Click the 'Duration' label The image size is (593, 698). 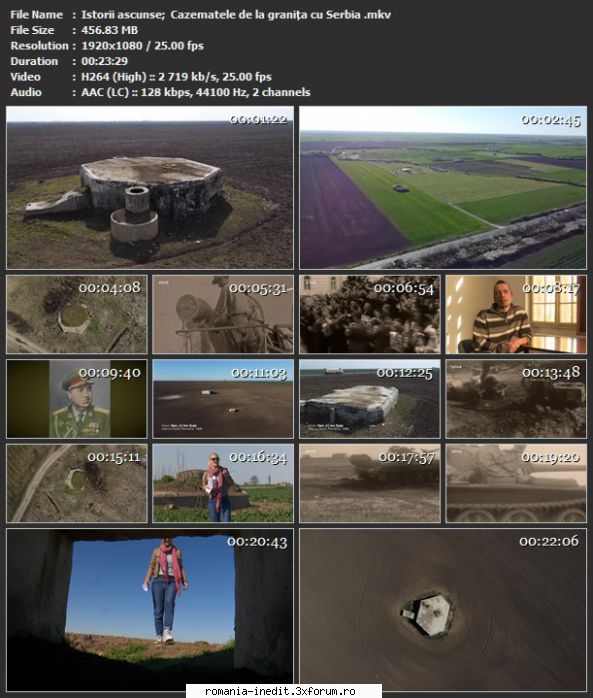[34, 61]
